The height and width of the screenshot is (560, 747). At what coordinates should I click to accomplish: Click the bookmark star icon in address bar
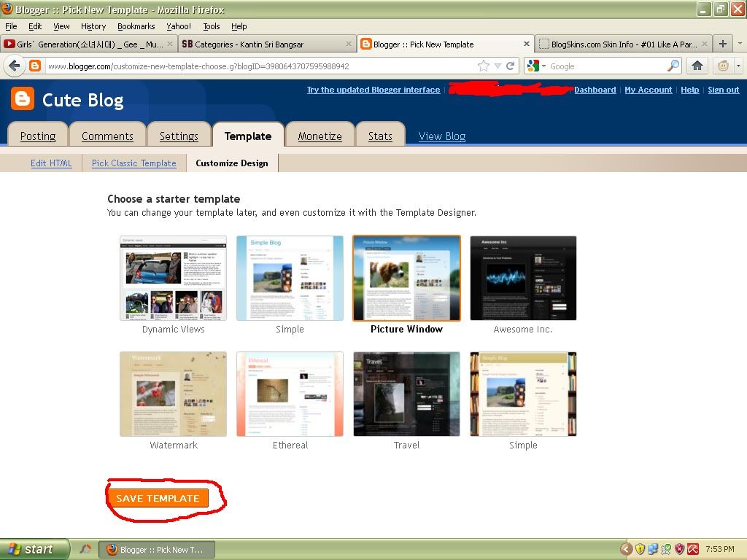[x=483, y=66]
